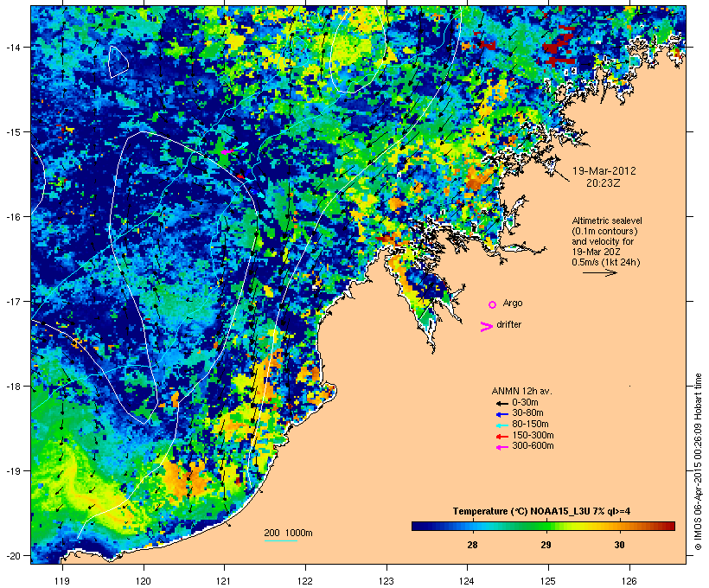Click the '0-30m' depth label
This screenshot has width=709, height=588.
(x=525, y=403)
